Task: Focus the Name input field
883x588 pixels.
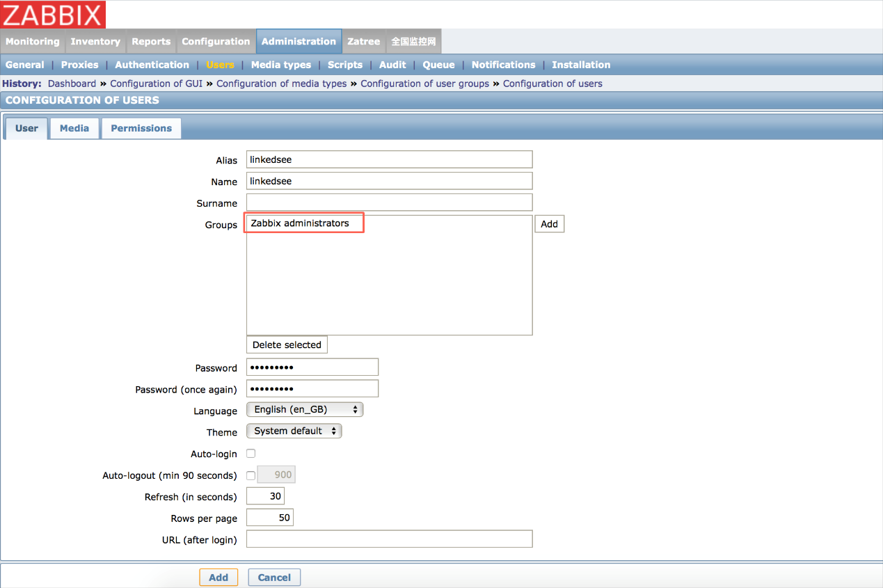Action: [x=390, y=181]
